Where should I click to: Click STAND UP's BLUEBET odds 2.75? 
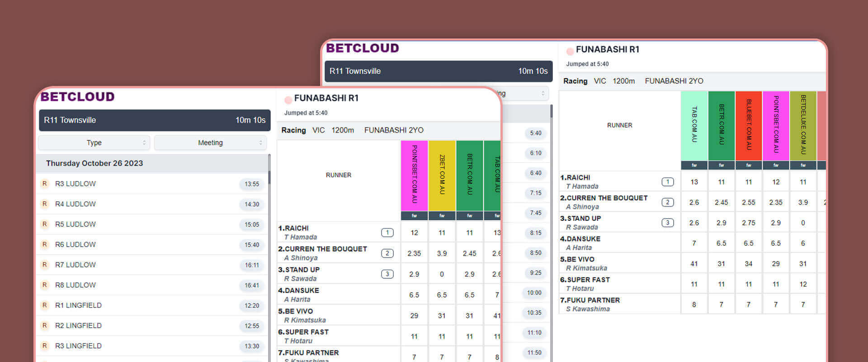point(749,223)
